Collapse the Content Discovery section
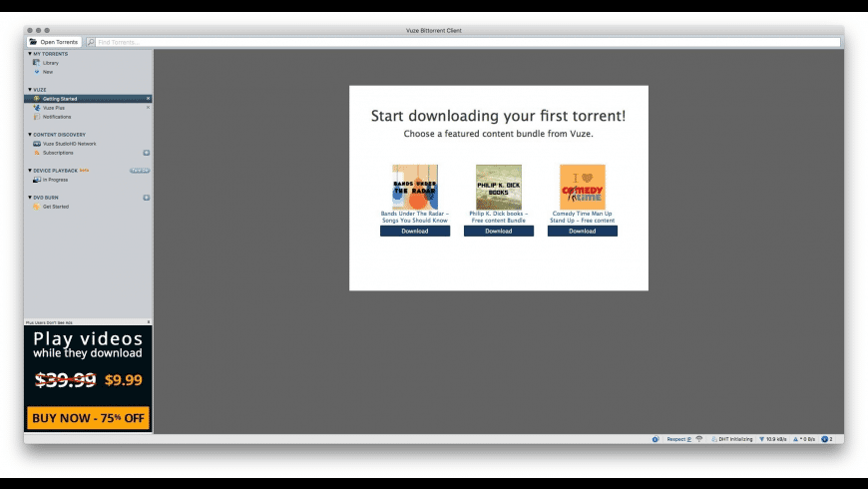The height and width of the screenshot is (489, 868). coord(30,135)
